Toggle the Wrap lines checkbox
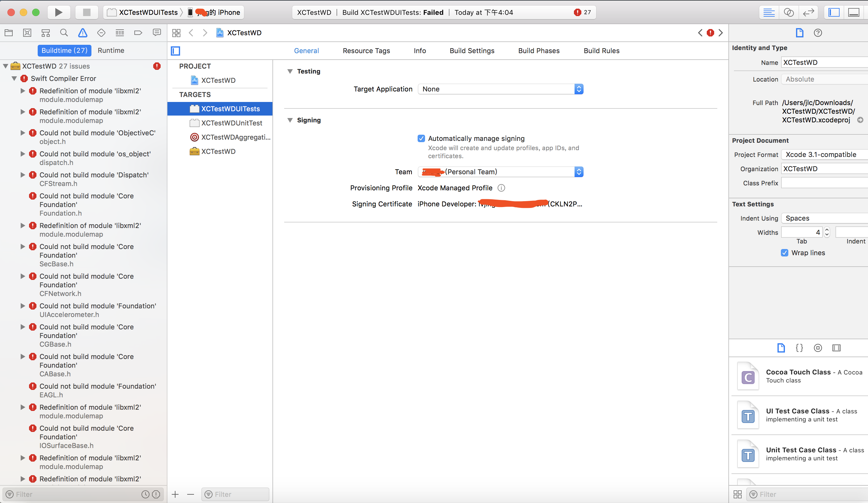The width and height of the screenshot is (868, 503). [x=785, y=252]
